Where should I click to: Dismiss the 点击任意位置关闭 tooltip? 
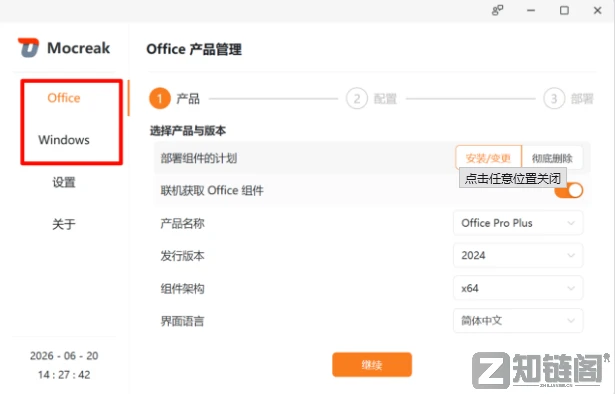pyautogui.click(x=513, y=178)
